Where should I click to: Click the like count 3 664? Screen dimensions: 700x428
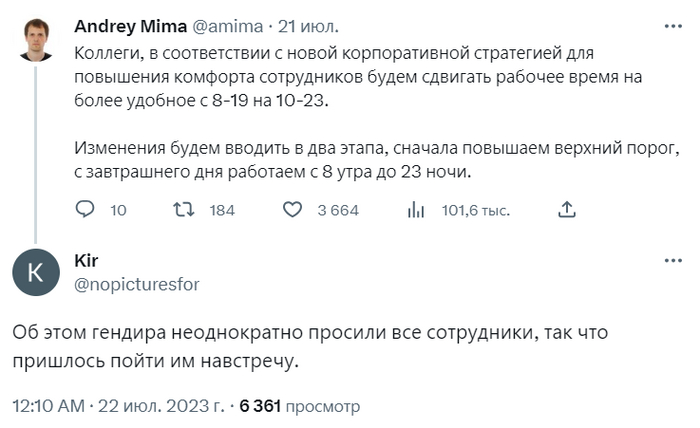337,210
